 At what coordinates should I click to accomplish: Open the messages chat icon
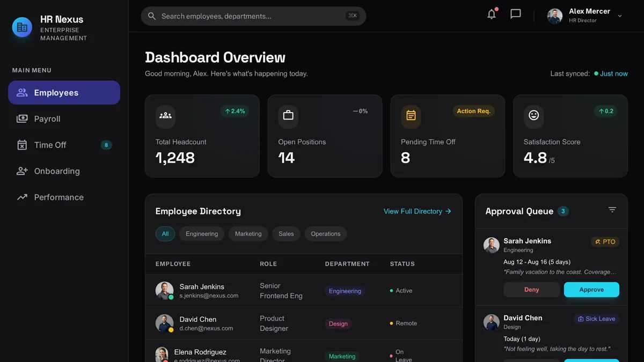tap(516, 14)
